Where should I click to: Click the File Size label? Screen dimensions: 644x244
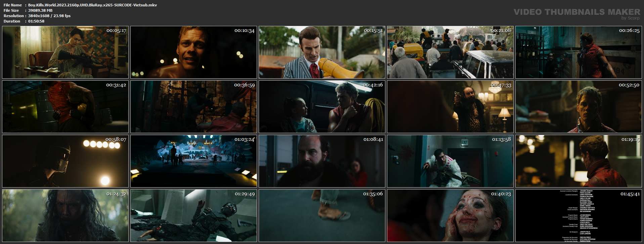[11, 10]
